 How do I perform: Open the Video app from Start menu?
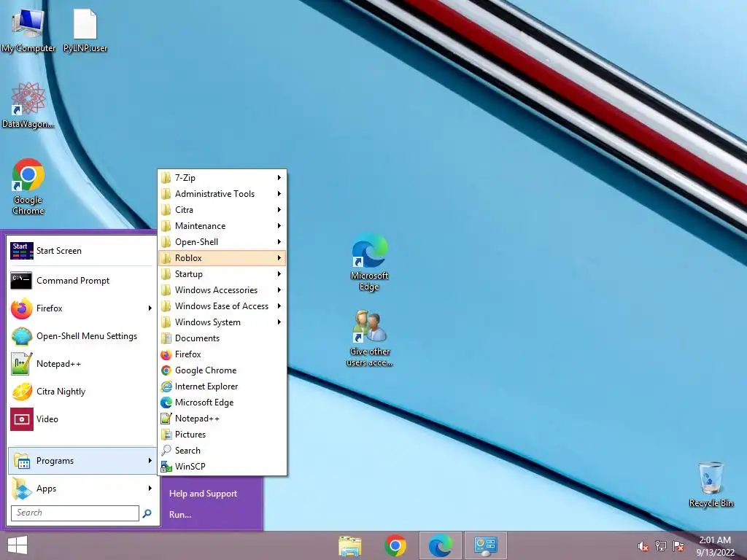(x=82, y=419)
